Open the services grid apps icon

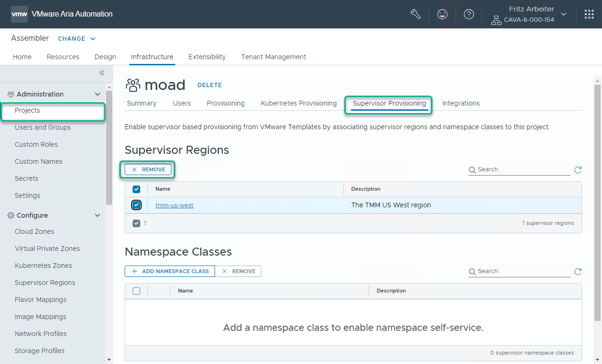(x=589, y=14)
